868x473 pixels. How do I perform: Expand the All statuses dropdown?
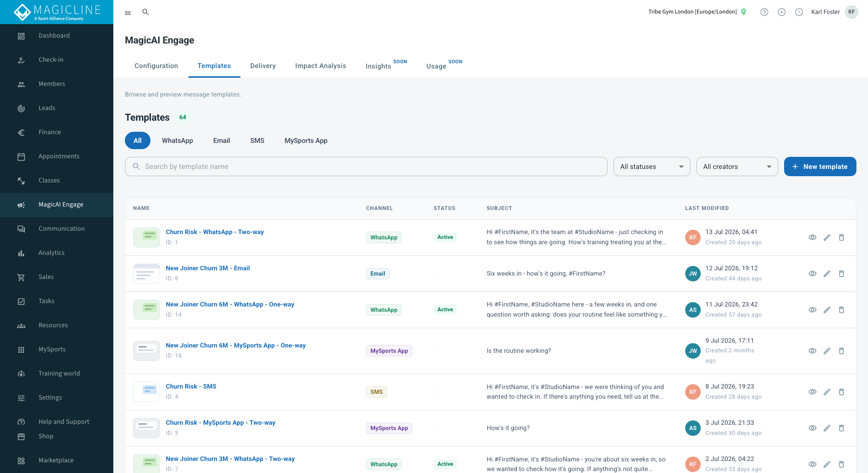pyautogui.click(x=652, y=167)
